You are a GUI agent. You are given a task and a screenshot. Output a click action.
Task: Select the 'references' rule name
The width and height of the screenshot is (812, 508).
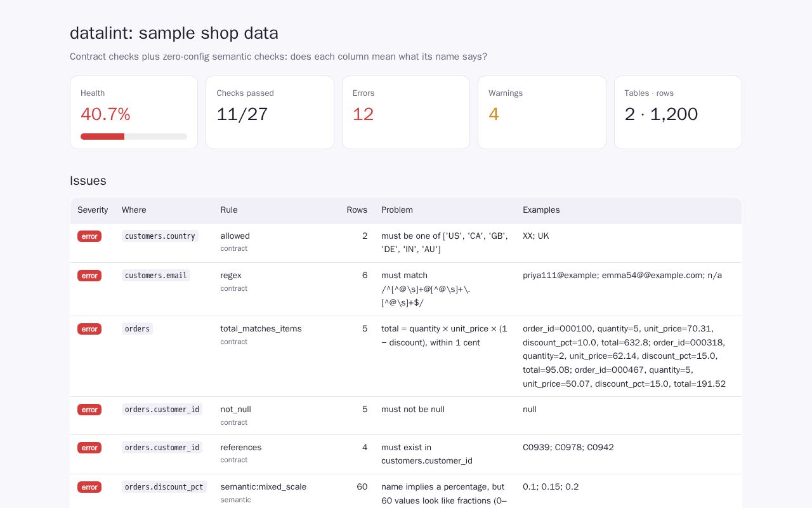[241, 448]
